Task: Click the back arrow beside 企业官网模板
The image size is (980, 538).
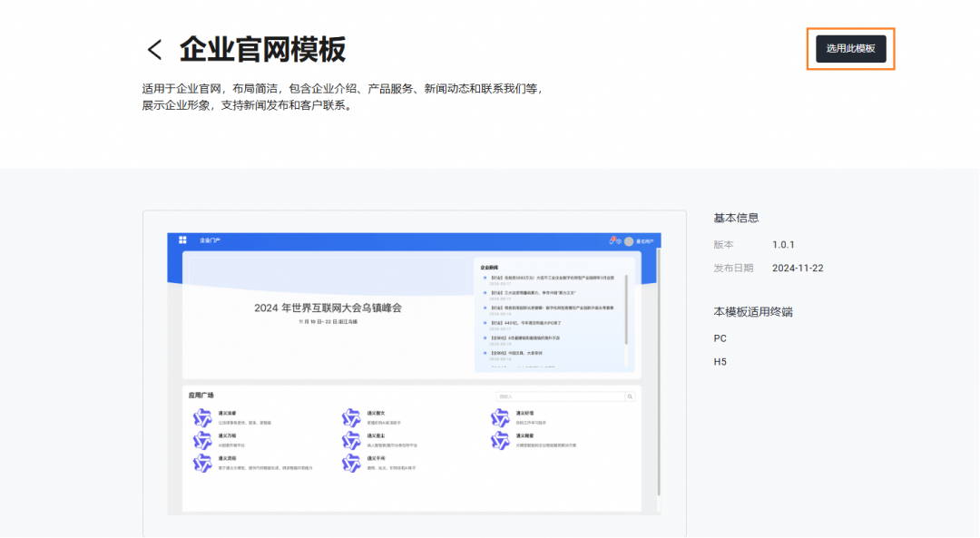Action: [154, 49]
